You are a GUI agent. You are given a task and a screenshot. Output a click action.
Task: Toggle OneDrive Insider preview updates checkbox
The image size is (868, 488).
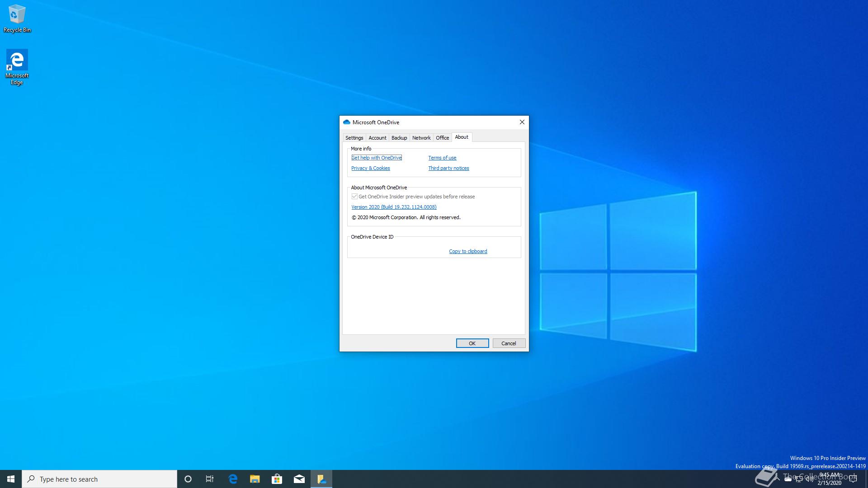[x=354, y=197]
